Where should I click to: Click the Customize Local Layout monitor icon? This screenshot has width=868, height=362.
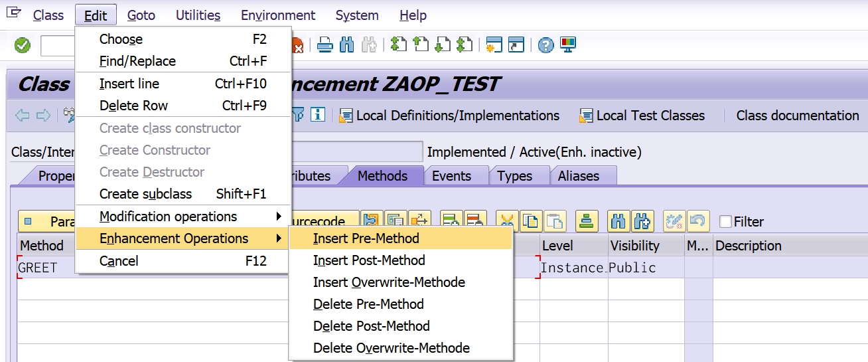568,45
